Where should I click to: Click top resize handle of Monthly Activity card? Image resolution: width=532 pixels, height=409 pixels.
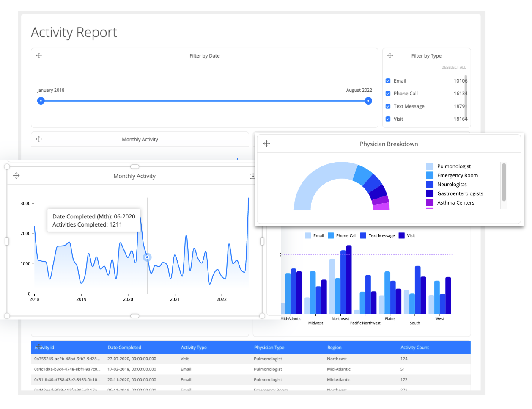pos(134,166)
